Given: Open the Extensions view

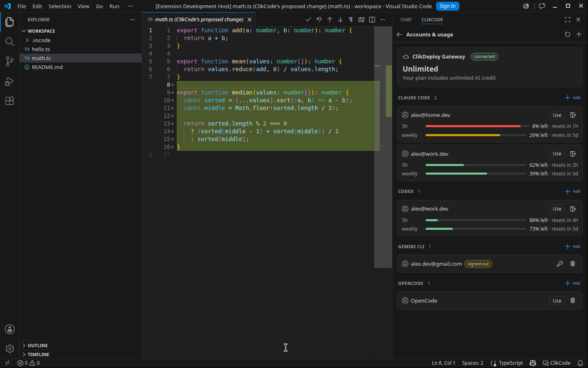Looking at the screenshot, I should 9,101.
